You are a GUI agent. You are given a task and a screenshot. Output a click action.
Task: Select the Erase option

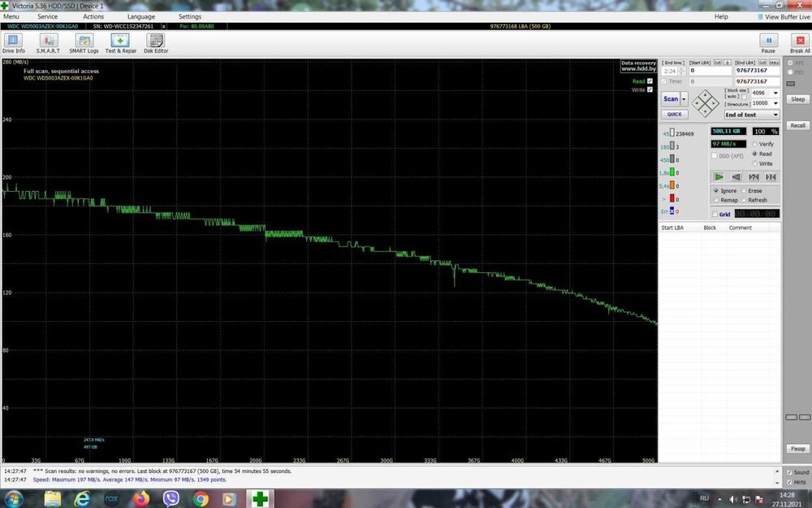pos(744,191)
